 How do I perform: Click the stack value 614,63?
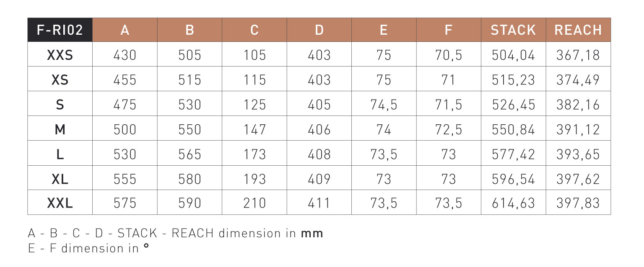click(x=513, y=204)
